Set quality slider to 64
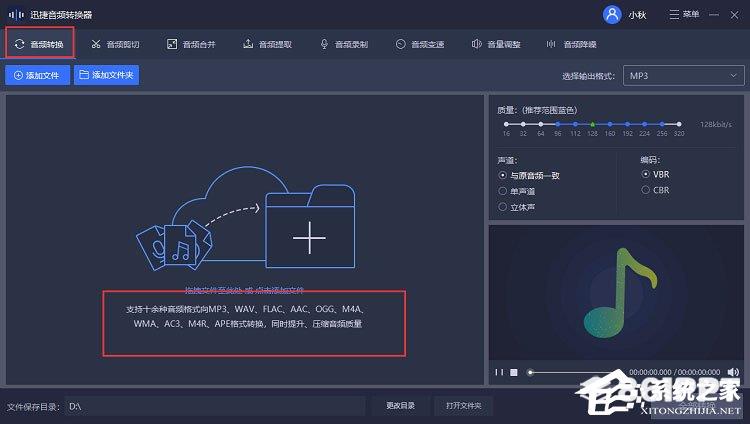750x424 pixels. (540, 124)
